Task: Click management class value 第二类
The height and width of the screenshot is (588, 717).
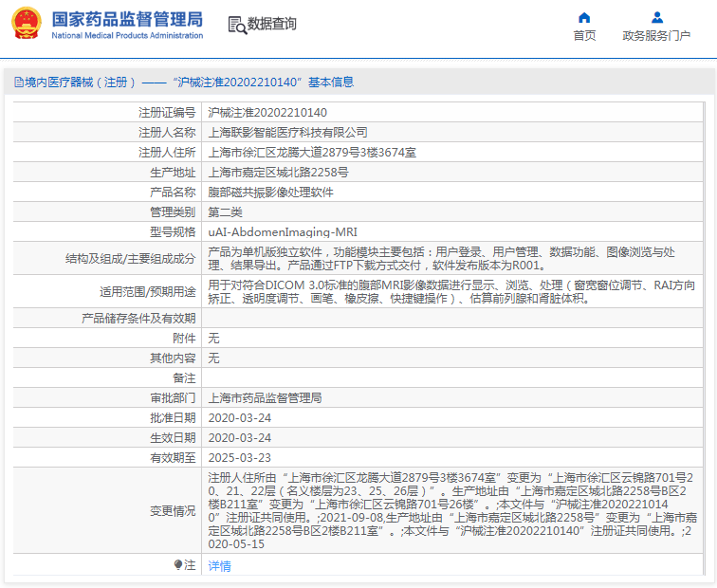Action: click(225, 212)
